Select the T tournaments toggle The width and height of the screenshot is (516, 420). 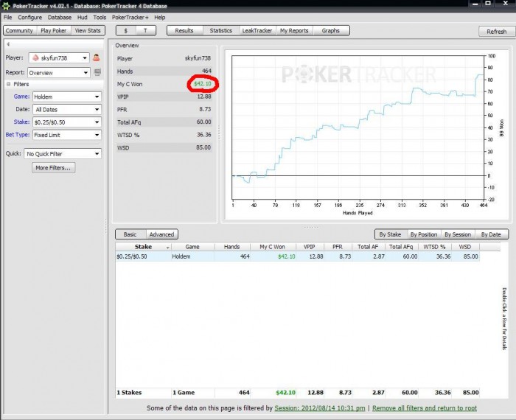pos(145,31)
